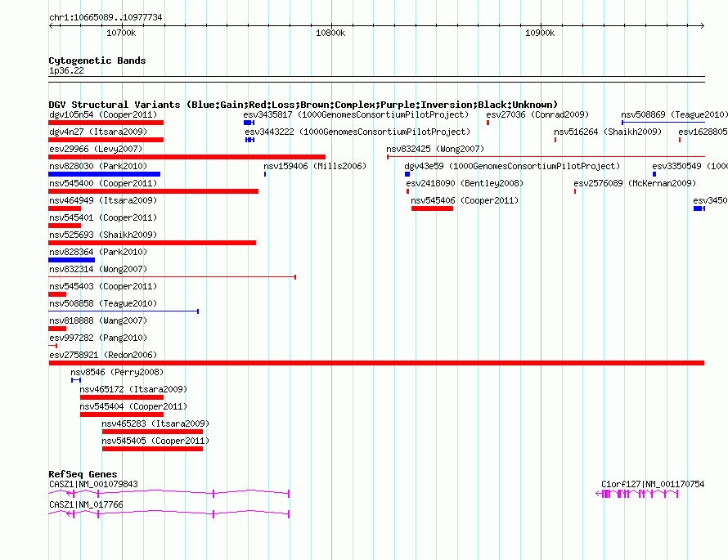Image resolution: width=728 pixels, height=560 pixels.
Task: Click the dgv105n54 (Cooper2011) variant label
Action: coord(103,114)
